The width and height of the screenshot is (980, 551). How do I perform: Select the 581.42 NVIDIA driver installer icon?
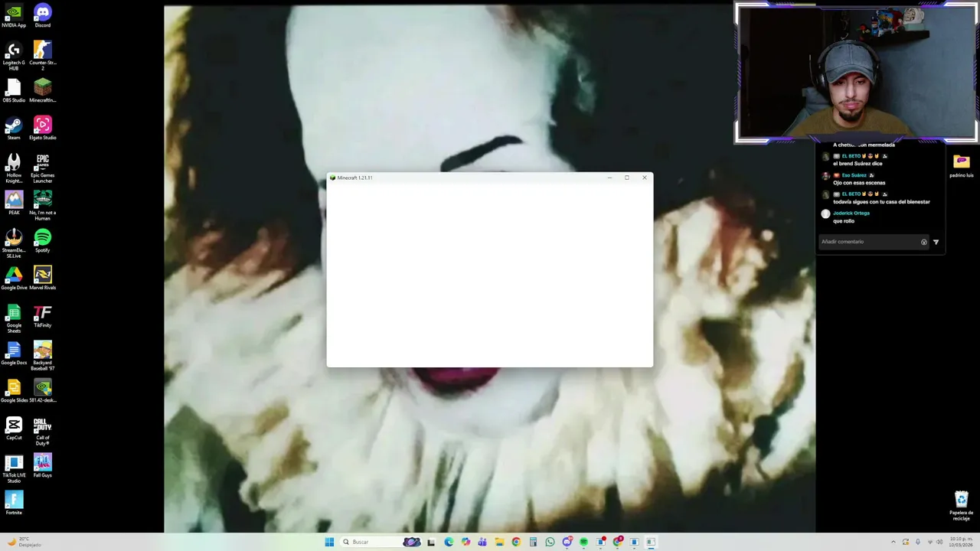tap(43, 390)
